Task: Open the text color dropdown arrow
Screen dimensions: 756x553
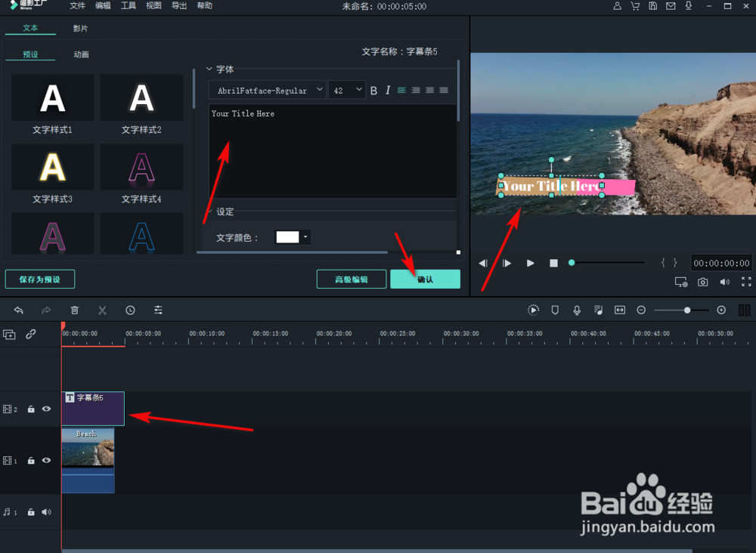Action: pos(305,236)
